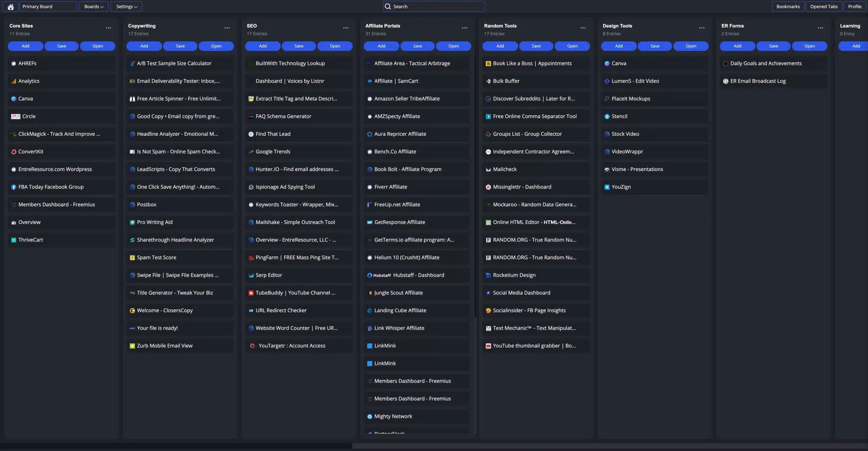Click the Primary Board name field

pos(48,6)
